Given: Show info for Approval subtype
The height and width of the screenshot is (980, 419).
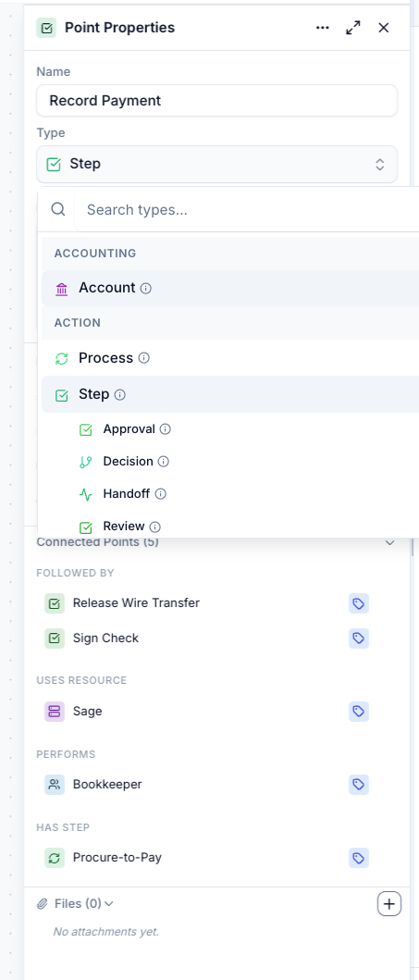Looking at the screenshot, I should pos(165,429).
